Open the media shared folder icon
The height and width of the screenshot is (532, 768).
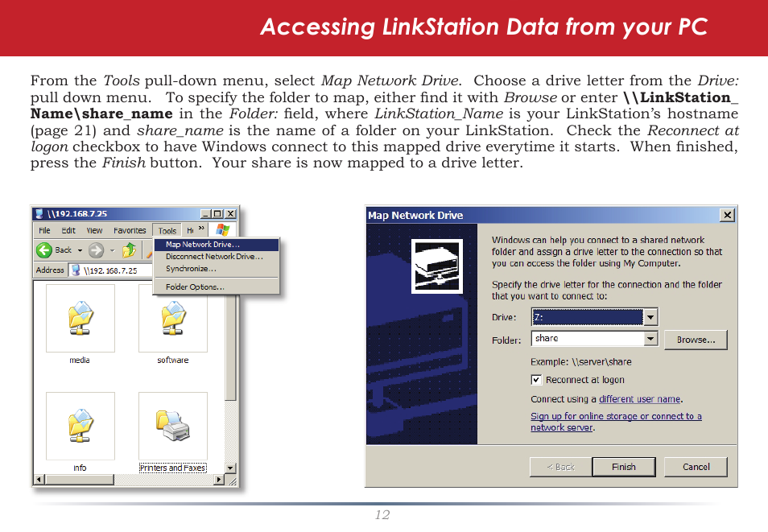[x=81, y=318]
